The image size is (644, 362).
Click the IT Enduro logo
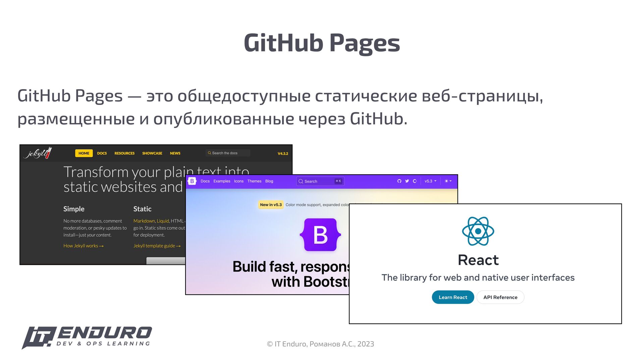point(87,337)
